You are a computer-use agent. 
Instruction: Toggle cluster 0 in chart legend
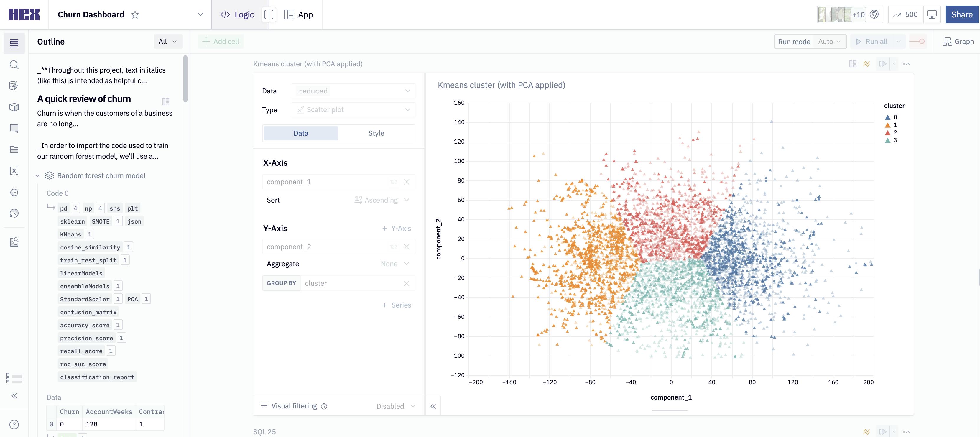[891, 117]
